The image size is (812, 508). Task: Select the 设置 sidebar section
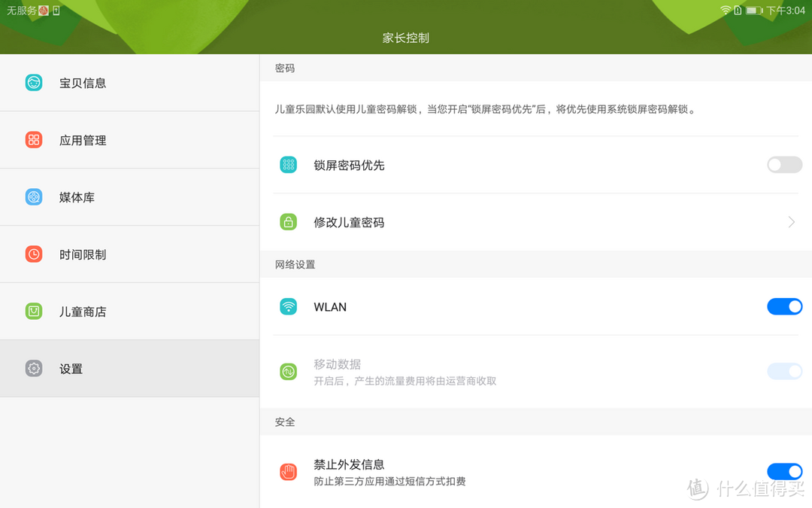tap(129, 369)
